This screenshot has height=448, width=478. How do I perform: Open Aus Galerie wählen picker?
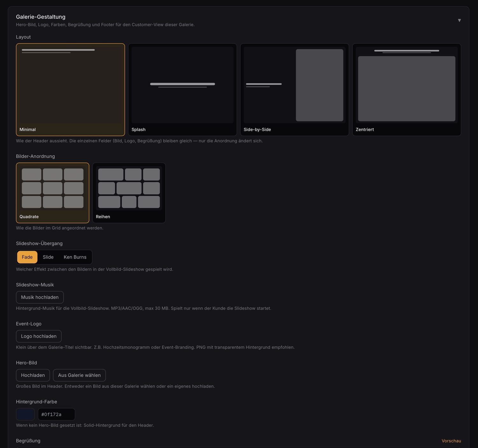click(x=79, y=375)
